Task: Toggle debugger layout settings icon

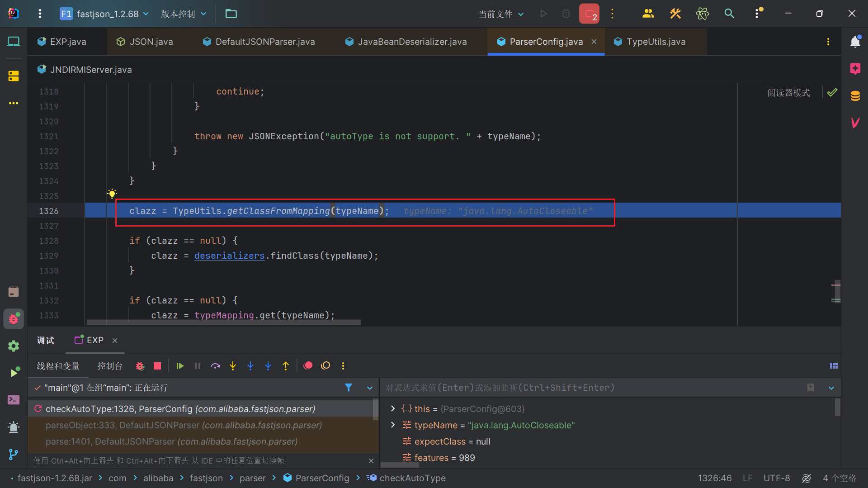Action: point(834,366)
